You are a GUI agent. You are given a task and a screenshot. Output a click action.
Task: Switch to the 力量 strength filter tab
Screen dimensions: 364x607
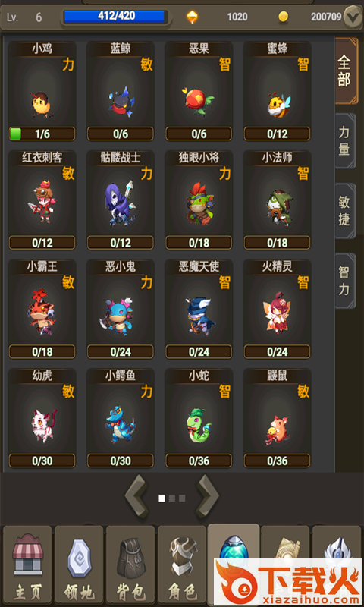point(344,140)
